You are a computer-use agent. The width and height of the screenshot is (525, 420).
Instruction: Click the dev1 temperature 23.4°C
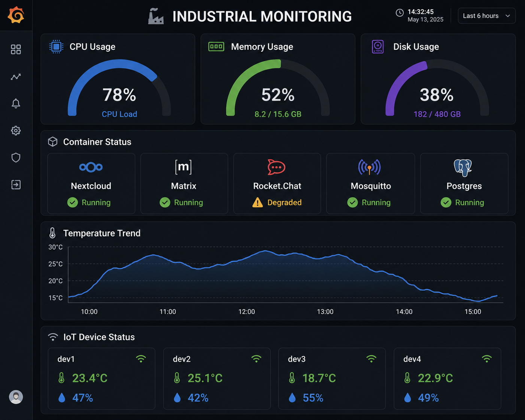click(x=89, y=378)
